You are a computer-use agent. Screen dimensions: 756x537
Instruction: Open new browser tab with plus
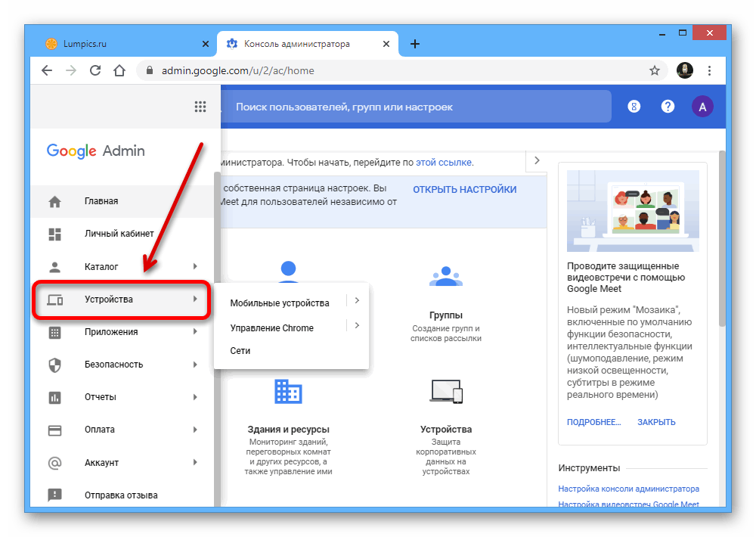tap(414, 44)
